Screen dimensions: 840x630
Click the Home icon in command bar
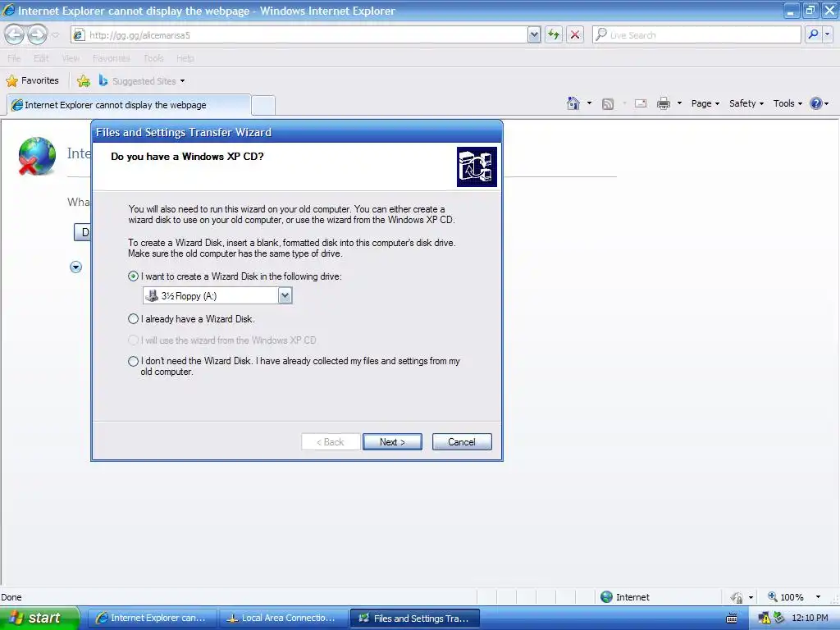tap(573, 103)
